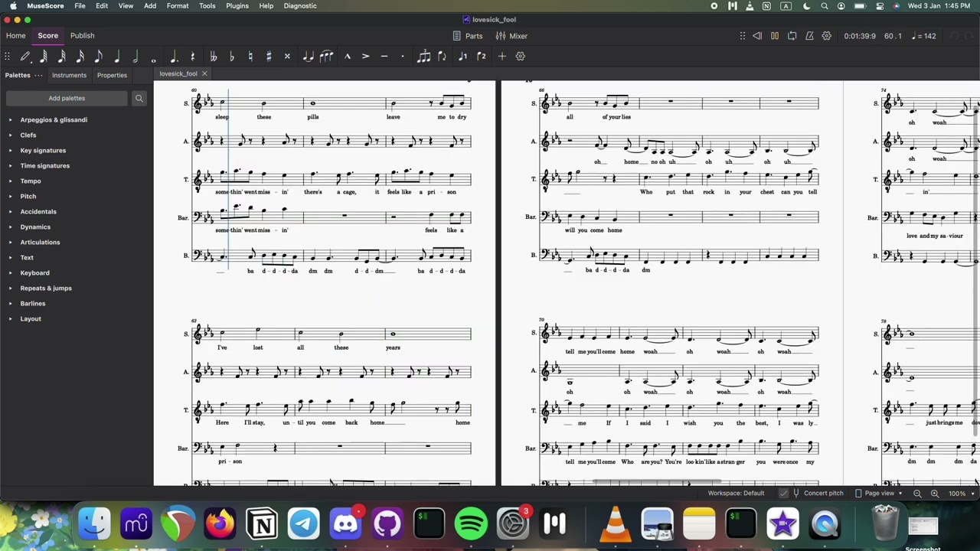Switch to the Publish tab
This screenshot has height=551, width=980.
click(x=83, y=35)
